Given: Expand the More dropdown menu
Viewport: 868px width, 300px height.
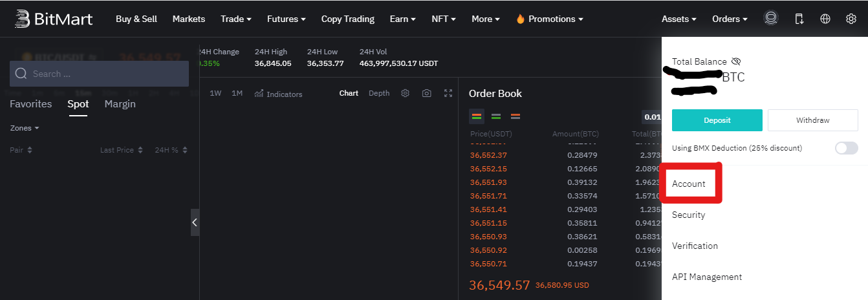Looking at the screenshot, I should (x=486, y=19).
